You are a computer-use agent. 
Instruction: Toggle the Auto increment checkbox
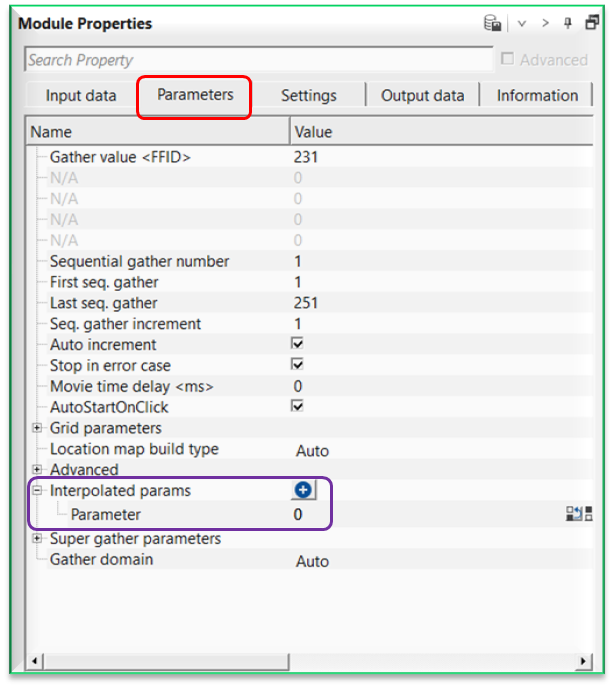coord(297,343)
